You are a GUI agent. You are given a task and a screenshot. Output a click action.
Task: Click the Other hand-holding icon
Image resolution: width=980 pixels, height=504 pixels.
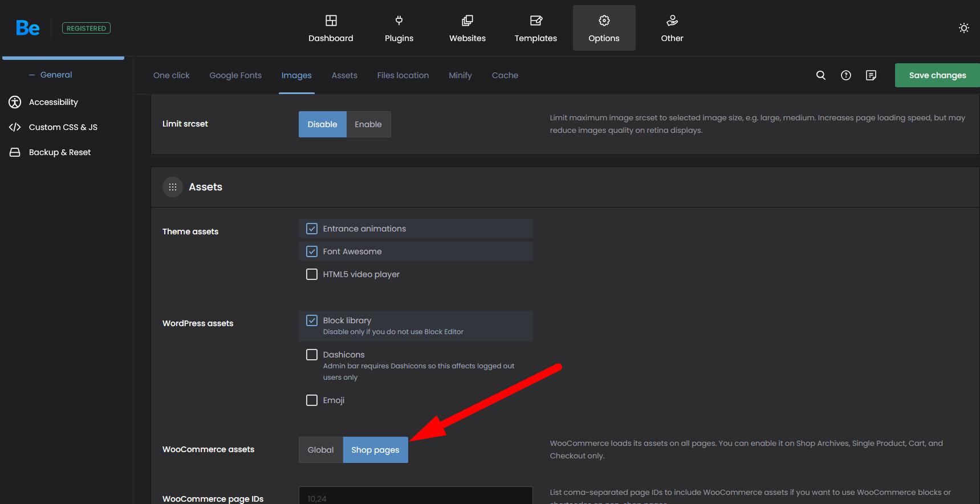(673, 21)
